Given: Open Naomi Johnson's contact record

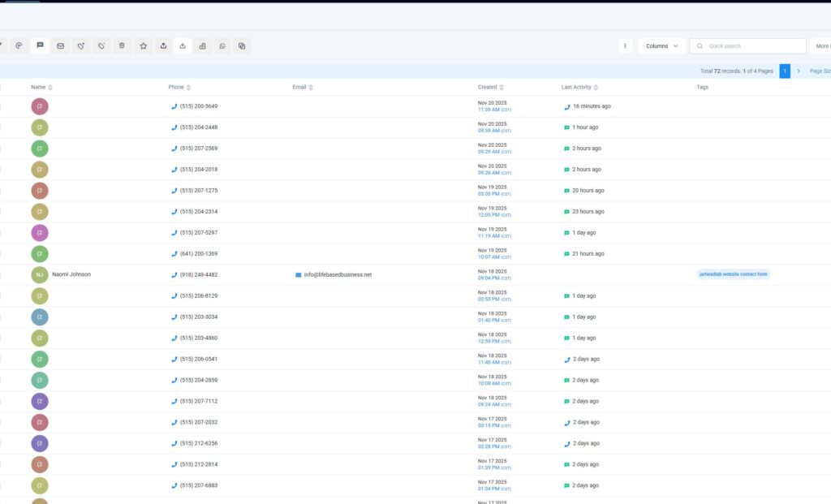Looking at the screenshot, I should point(71,274).
